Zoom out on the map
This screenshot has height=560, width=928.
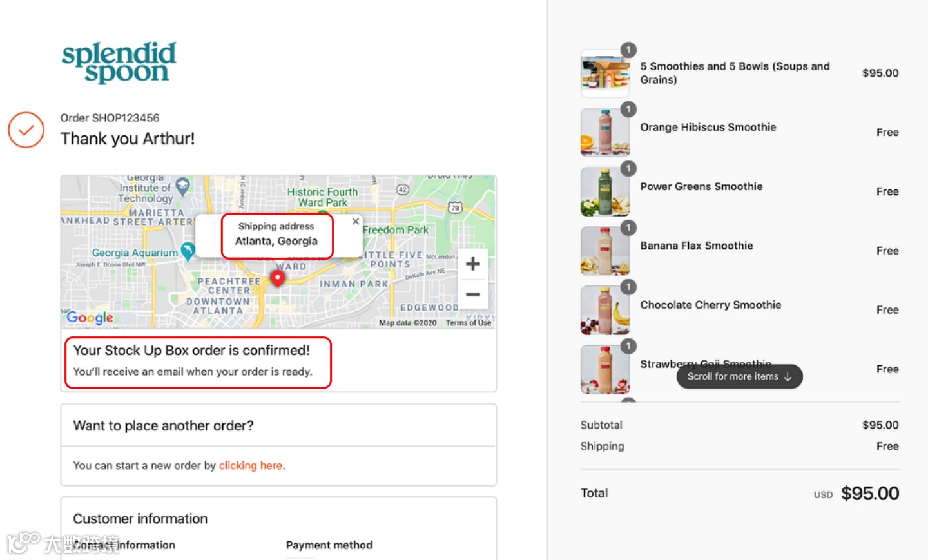click(472, 294)
